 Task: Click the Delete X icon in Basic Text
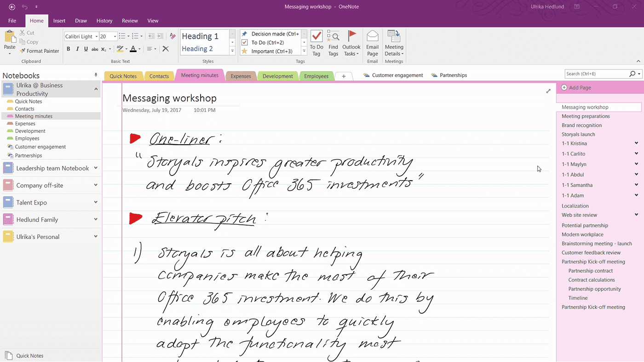click(x=166, y=49)
